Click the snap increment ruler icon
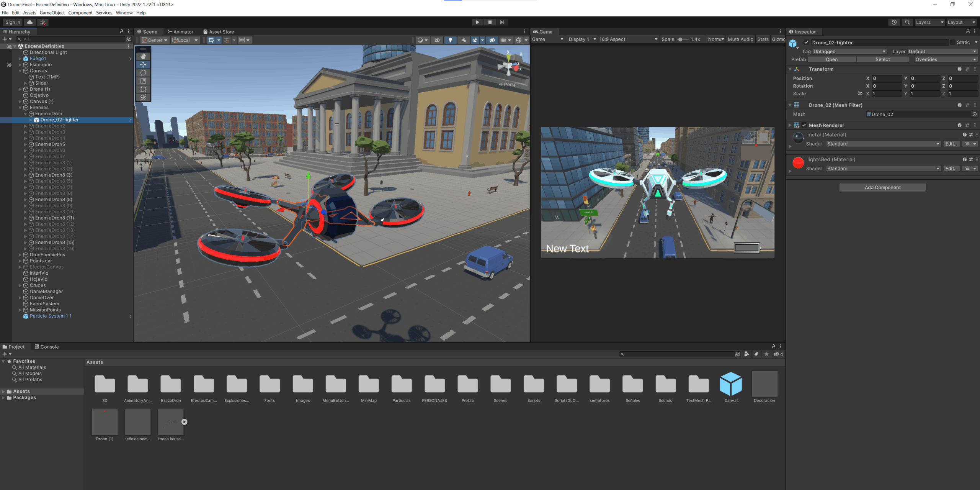The width and height of the screenshot is (980, 490). [242, 40]
